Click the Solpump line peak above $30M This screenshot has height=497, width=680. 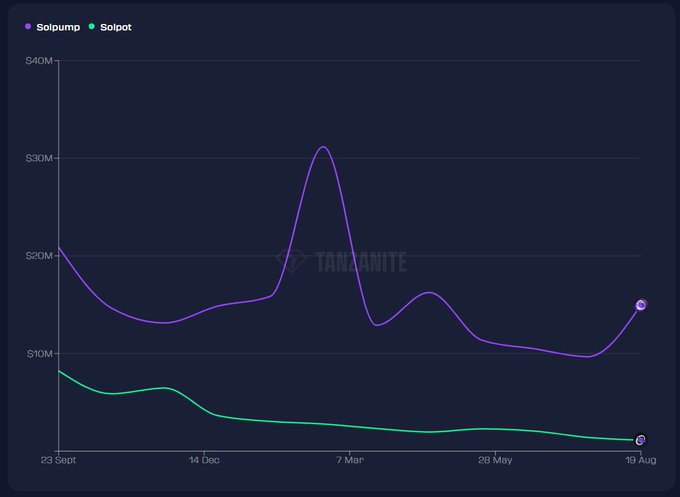tap(323, 147)
